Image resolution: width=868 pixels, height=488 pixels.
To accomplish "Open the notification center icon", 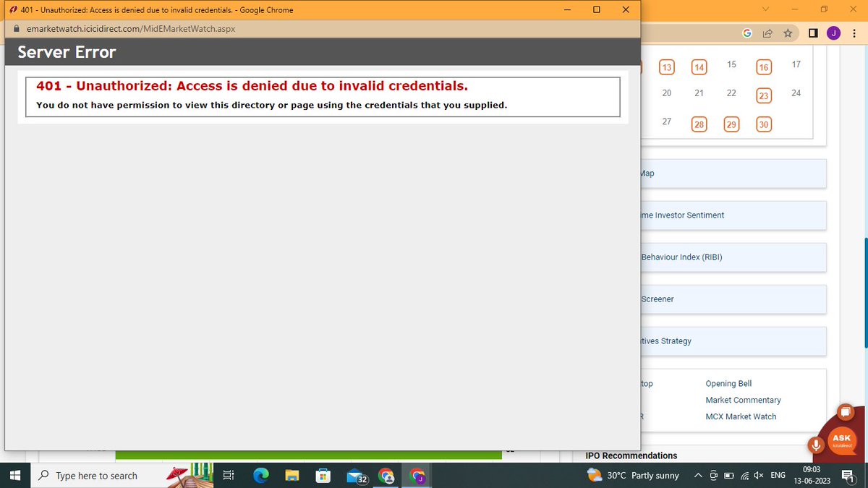I will (847, 475).
